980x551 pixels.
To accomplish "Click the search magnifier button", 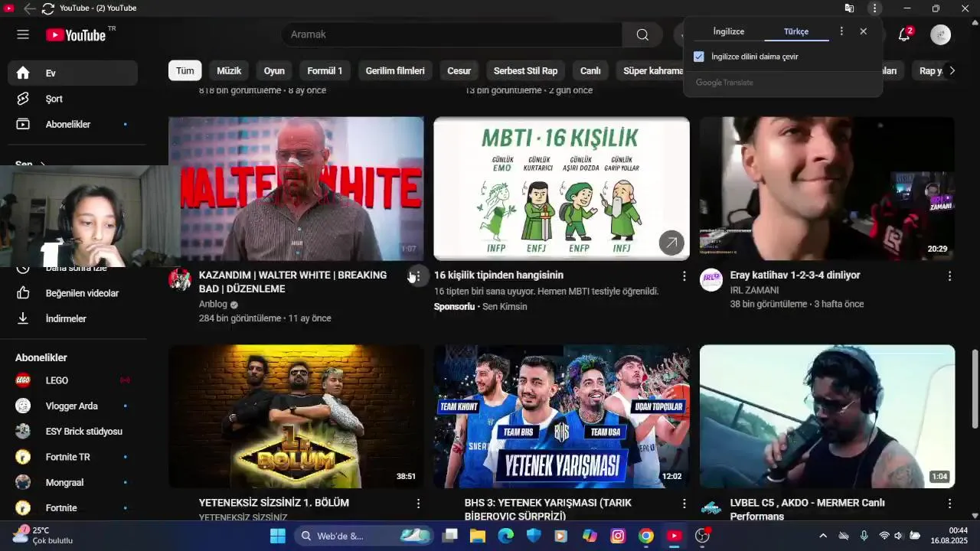I will [642, 34].
